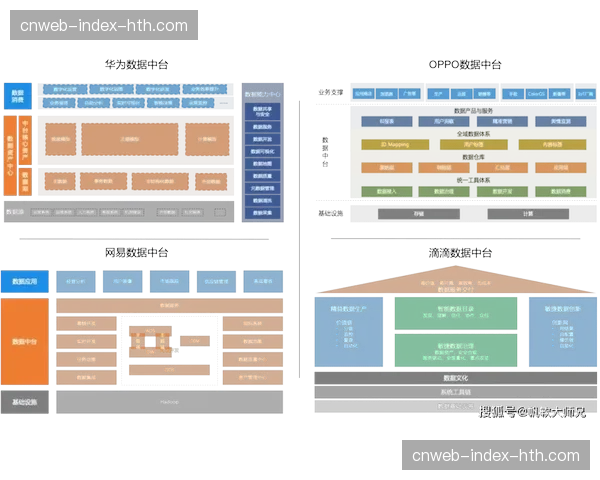Click the 数据产品与服务 section heading

pyautogui.click(x=473, y=111)
